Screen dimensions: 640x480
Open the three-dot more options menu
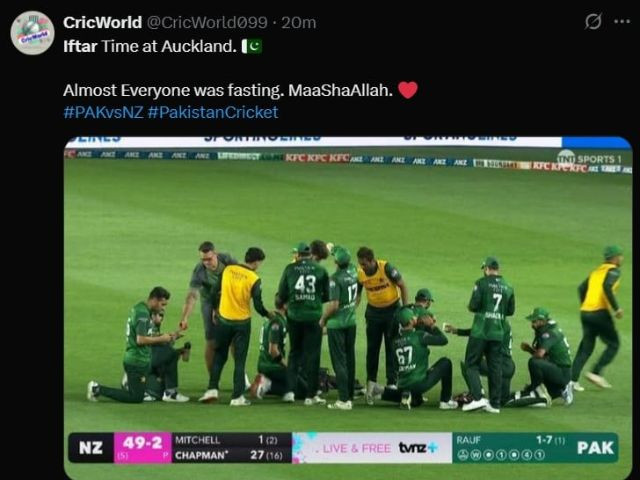click(x=622, y=22)
